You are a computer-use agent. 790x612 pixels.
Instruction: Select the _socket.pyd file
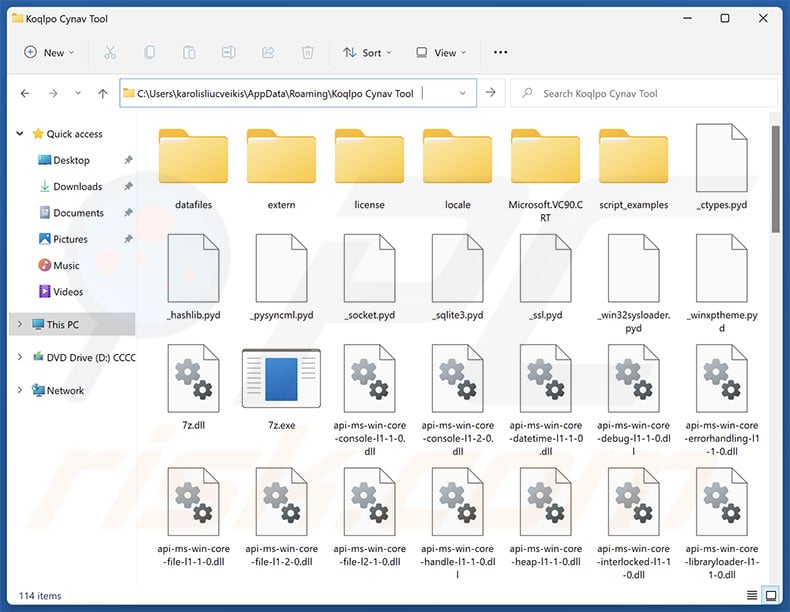click(369, 278)
